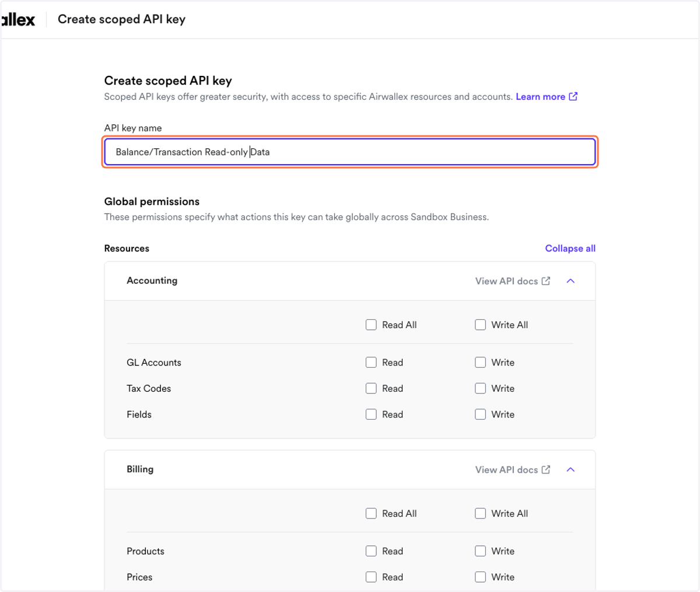Image resolution: width=700 pixels, height=592 pixels.
Task: Collapse the Accounting section chevron
Action: tap(570, 281)
